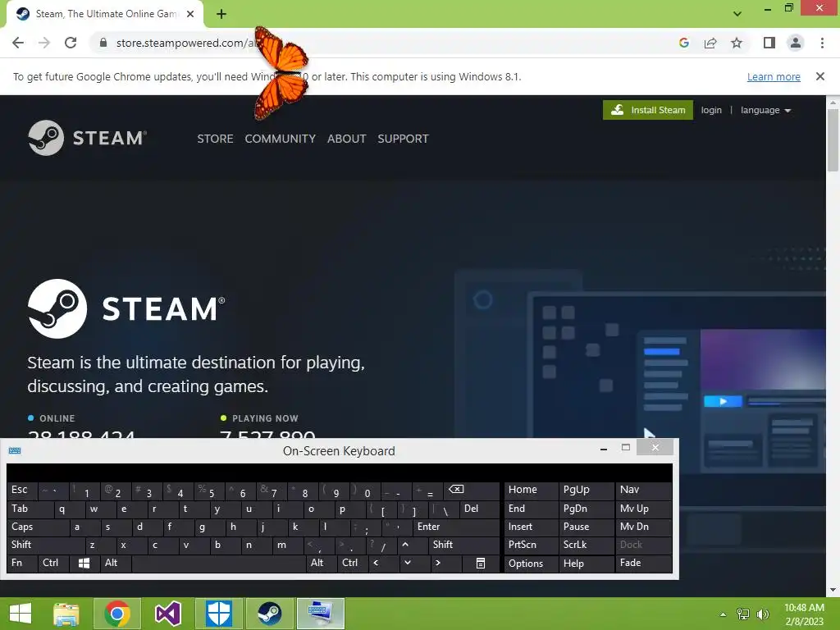840x630 pixels.
Task: Open the Chrome profile avatar
Action: click(x=796, y=43)
